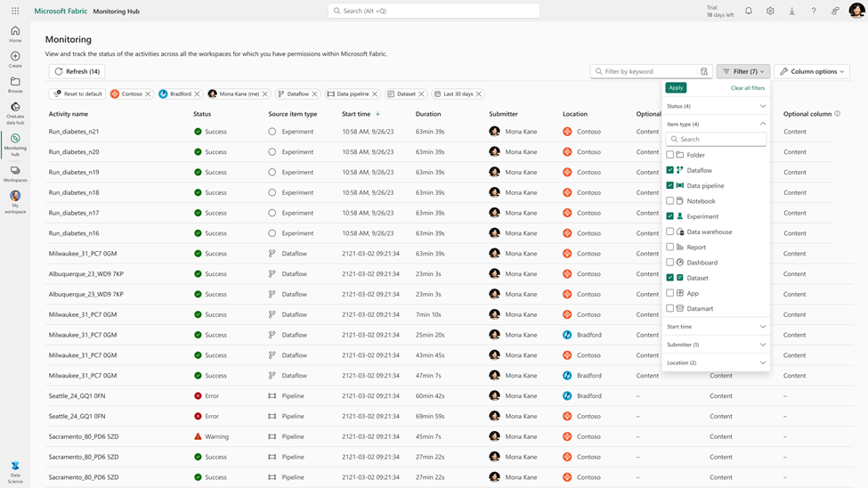Open the Sacramento_80_PD6 5ZD Warning row

point(84,436)
